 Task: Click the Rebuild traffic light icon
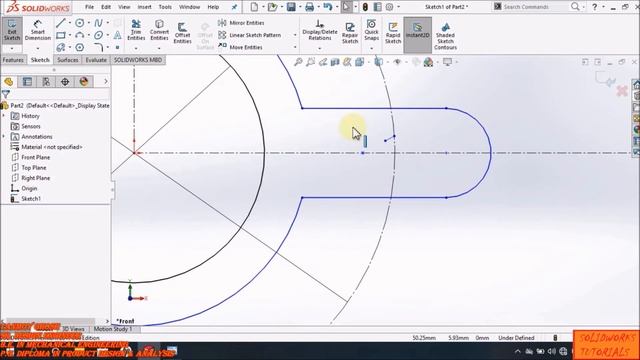[365, 7]
